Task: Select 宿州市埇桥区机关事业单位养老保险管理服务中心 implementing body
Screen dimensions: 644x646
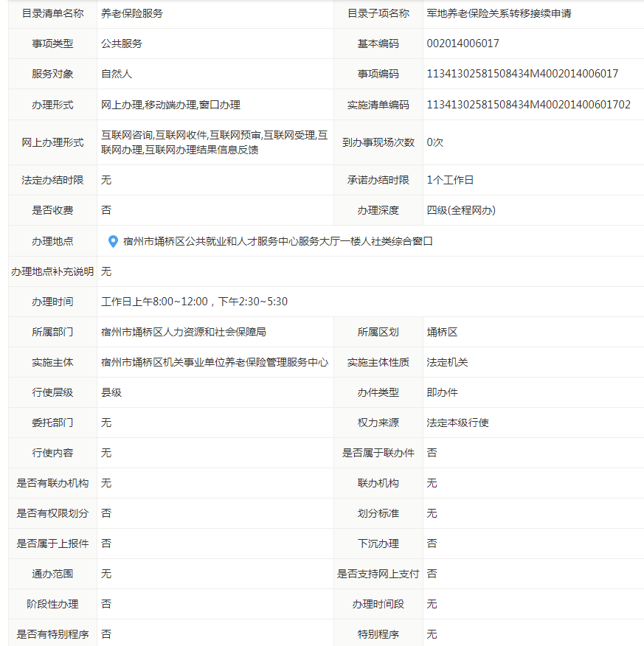Action: (215, 362)
